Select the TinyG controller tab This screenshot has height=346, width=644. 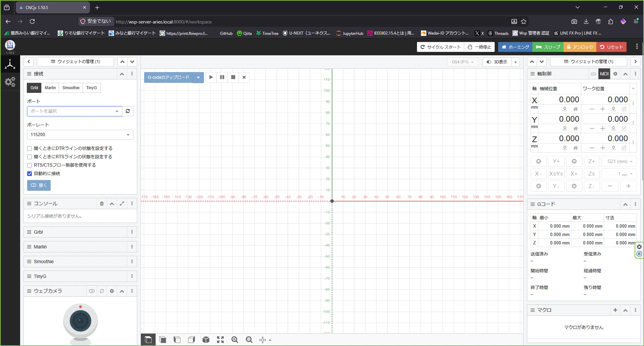[x=92, y=88]
